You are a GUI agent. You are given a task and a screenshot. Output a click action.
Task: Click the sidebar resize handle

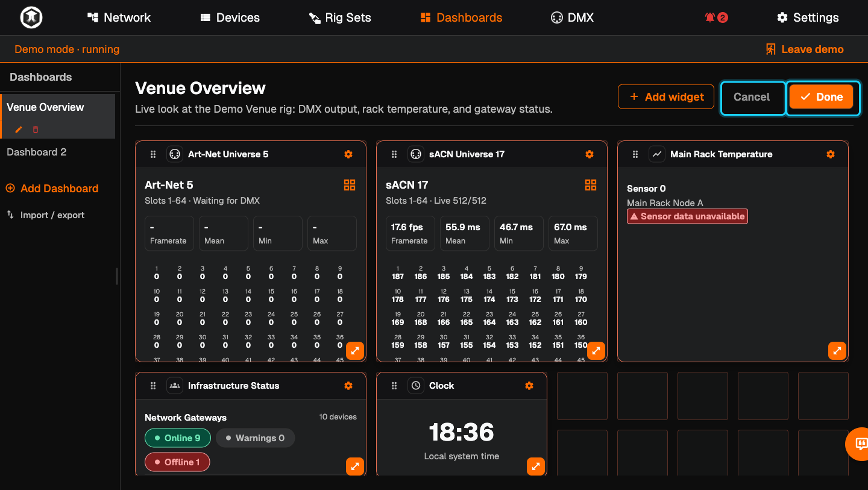pos(117,276)
